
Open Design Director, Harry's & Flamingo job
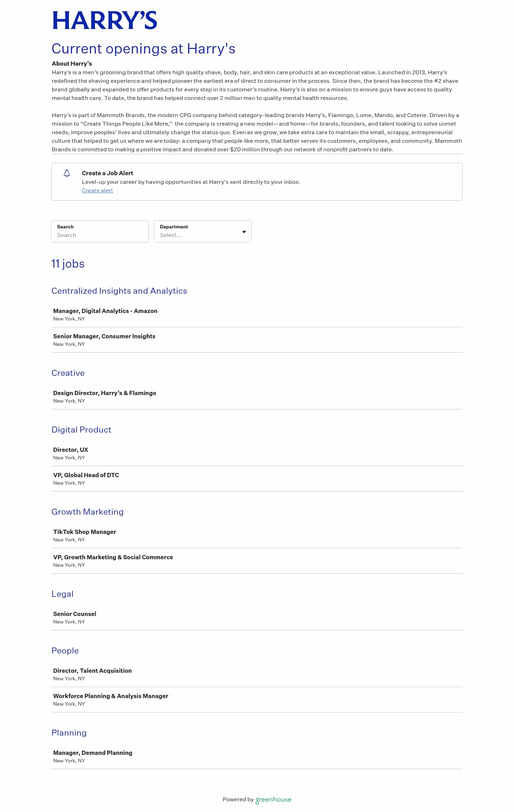[x=105, y=393]
